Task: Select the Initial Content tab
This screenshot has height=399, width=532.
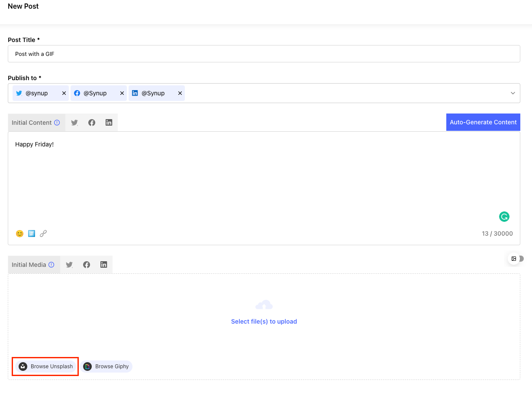Action: tap(36, 123)
